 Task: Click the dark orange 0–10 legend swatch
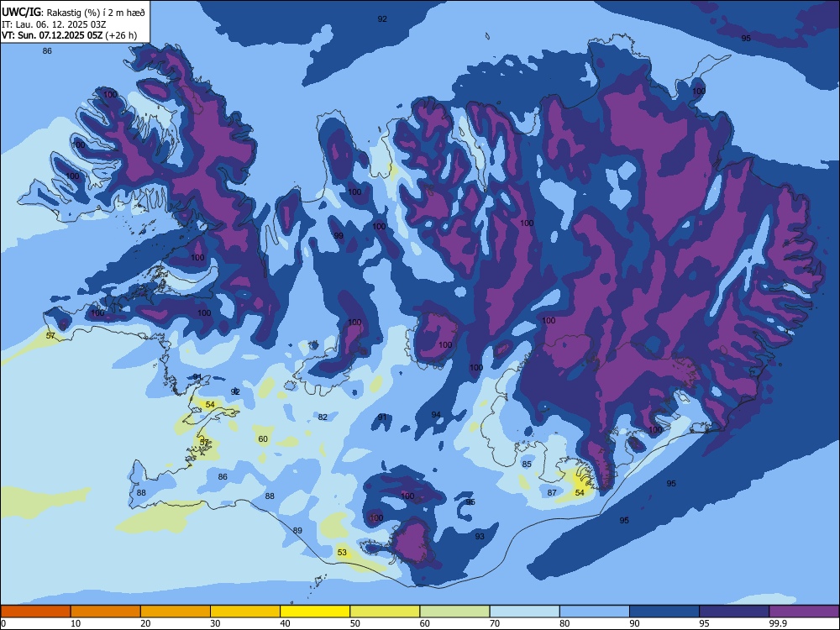[x=35, y=612]
